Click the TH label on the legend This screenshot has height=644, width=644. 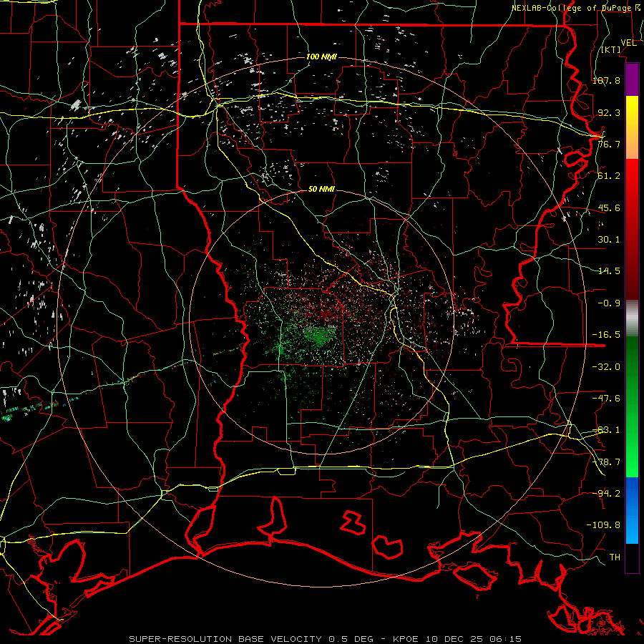tap(615, 557)
